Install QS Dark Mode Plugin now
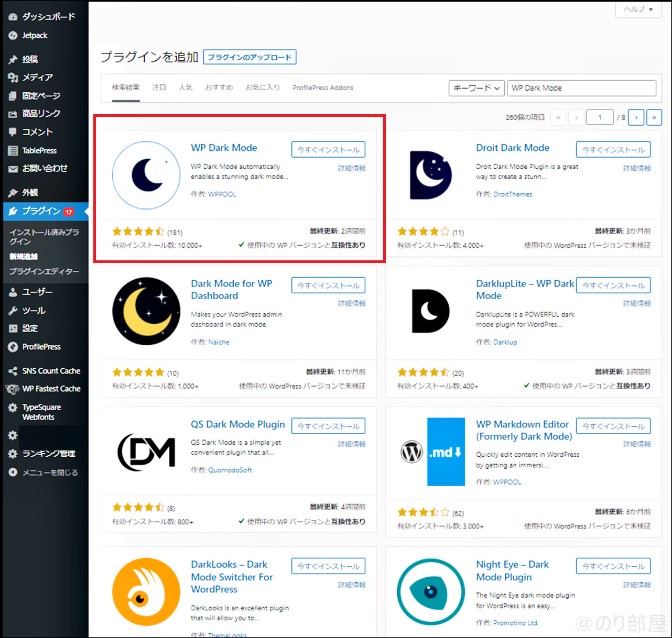 [x=328, y=426]
